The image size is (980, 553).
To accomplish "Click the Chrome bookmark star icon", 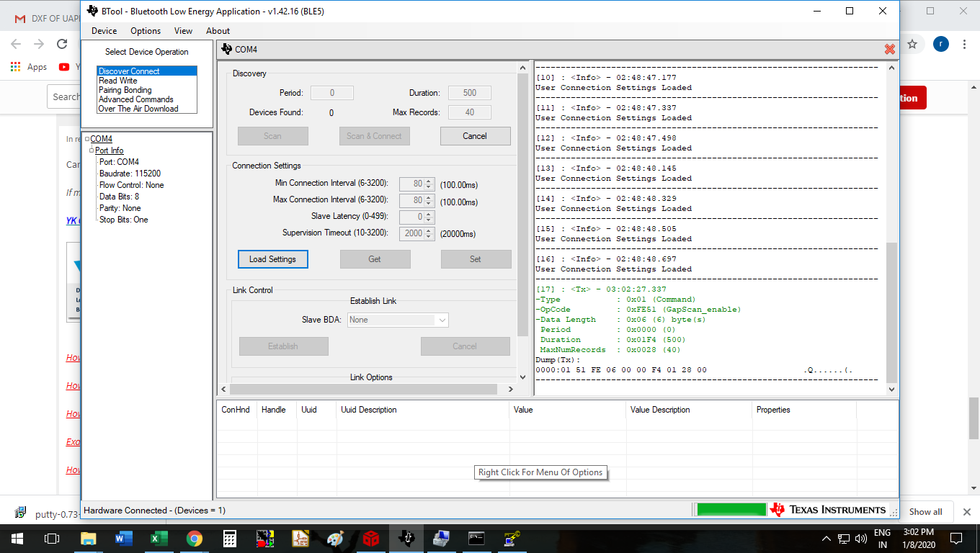I will [912, 44].
